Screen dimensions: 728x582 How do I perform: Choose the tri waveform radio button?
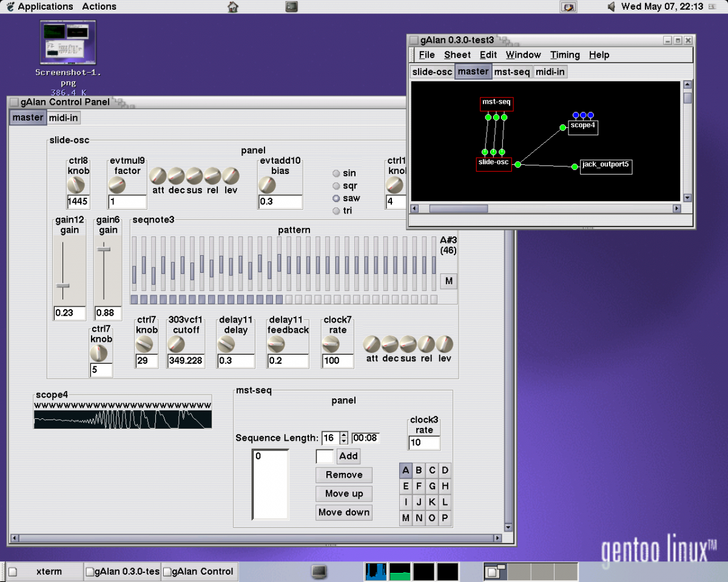(336, 211)
